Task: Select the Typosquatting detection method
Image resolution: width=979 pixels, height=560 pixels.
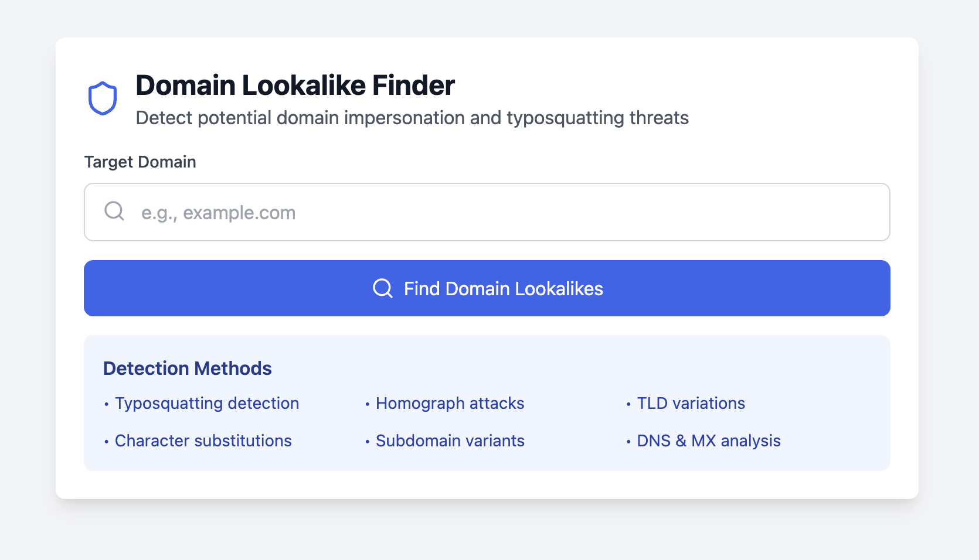Action: 207,404
